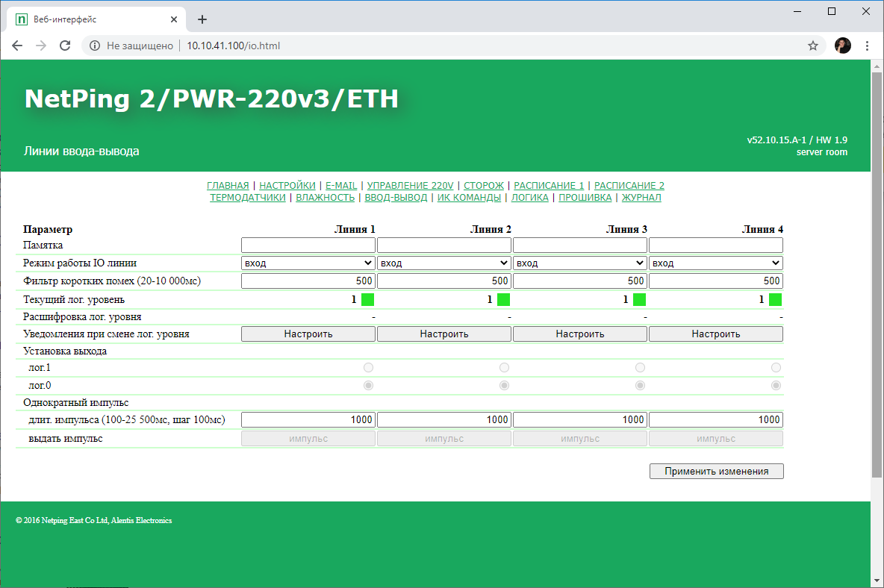Navigate to ИК КОМАНДЫ page
The height and width of the screenshot is (588, 884).
469,197
